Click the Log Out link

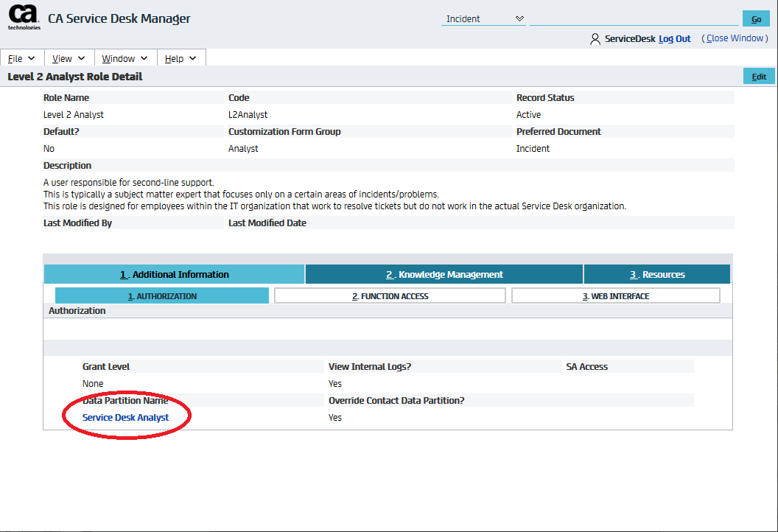point(674,39)
